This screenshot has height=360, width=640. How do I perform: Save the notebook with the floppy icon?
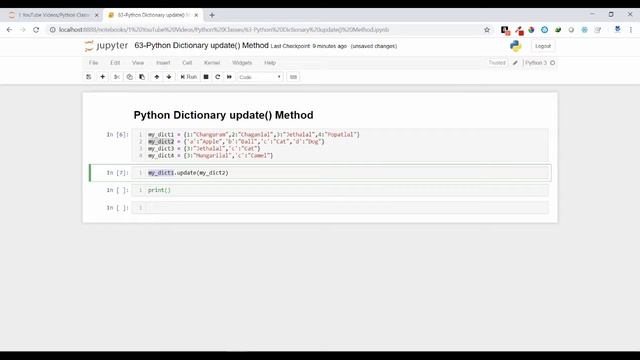coord(89,77)
